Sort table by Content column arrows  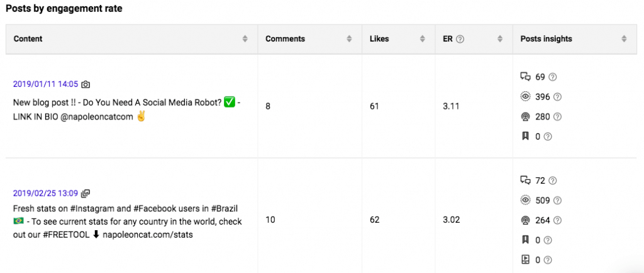pos(245,39)
